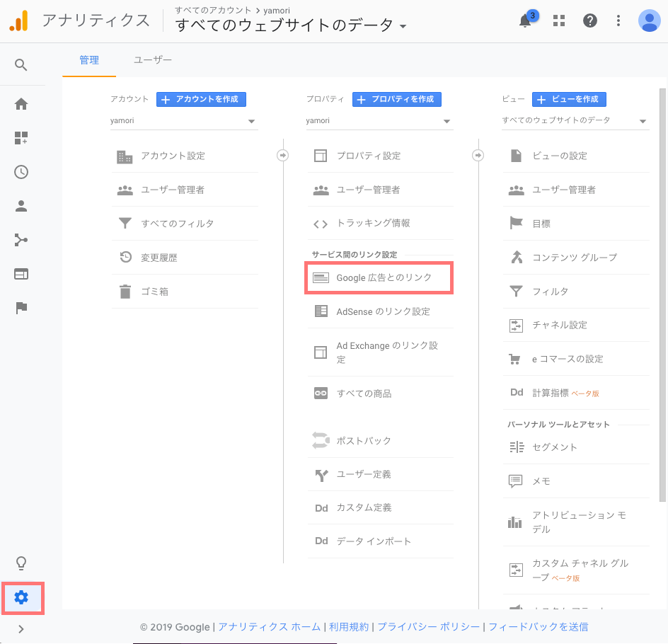Open 変更履歴 history item
The image size is (668, 644).
185,258
